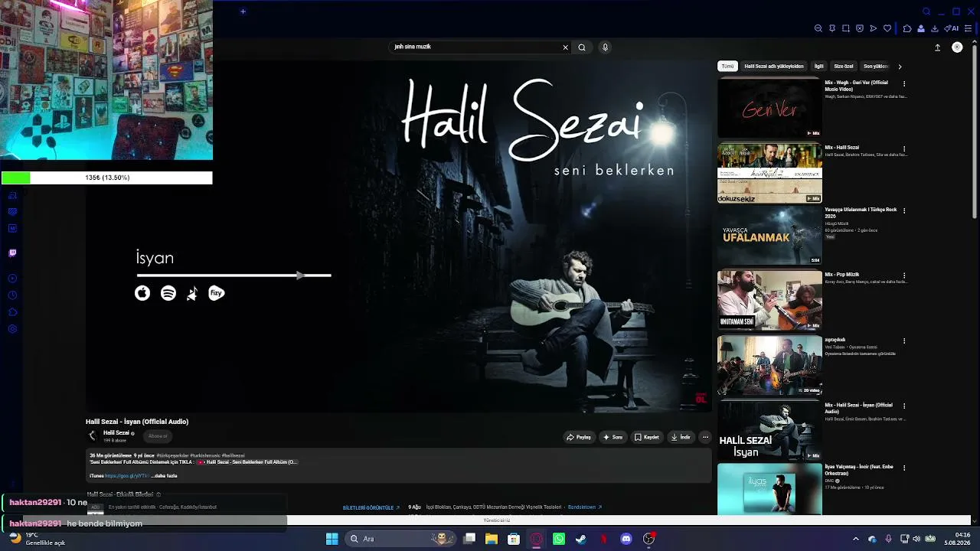Click the taskbar 'Ara' search box

coord(400,539)
